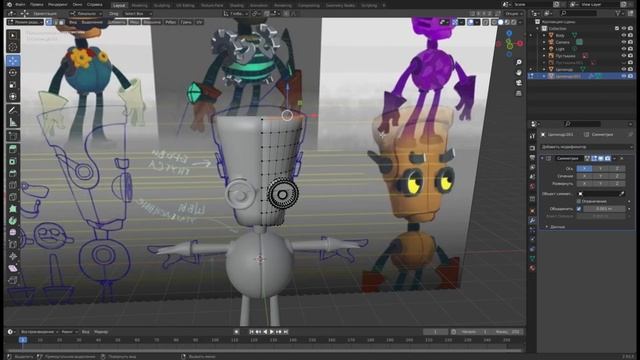Select the Shear tool
640x360 pixels.
tap(13, 268)
